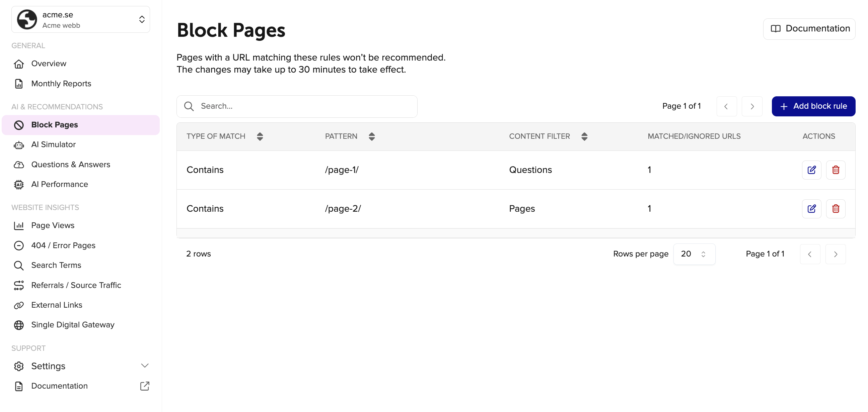The image size is (868, 412).
Task: Click edit icon for /page-1/ rule
Action: pyautogui.click(x=811, y=170)
